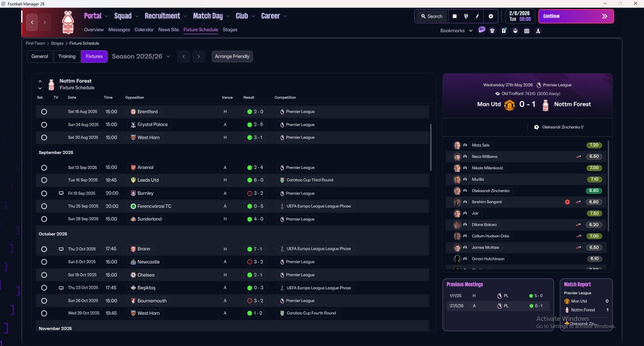Click the Man Utd crest in match summary
The width and height of the screenshot is (644, 346).
[x=509, y=105]
